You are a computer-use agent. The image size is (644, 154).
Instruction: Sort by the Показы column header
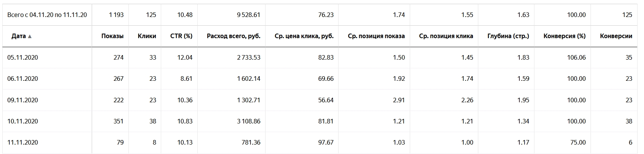112,36
